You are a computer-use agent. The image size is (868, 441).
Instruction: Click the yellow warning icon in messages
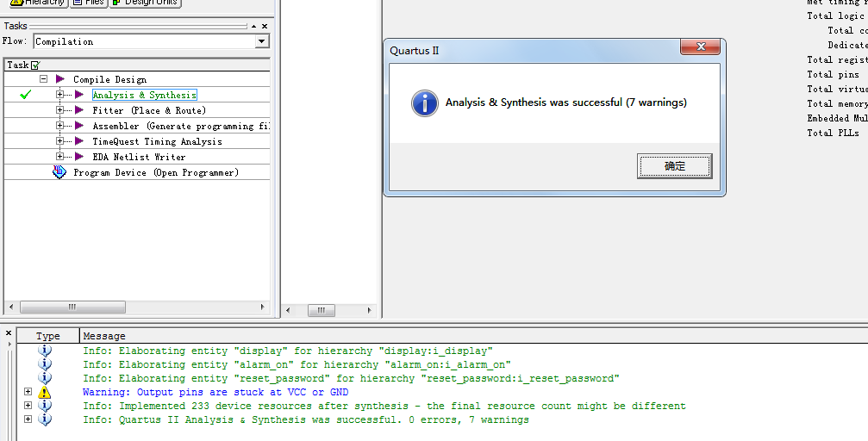tap(45, 392)
